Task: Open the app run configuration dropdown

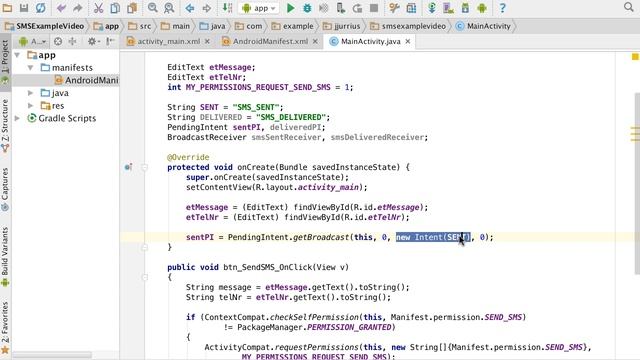Action: click(258, 8)
